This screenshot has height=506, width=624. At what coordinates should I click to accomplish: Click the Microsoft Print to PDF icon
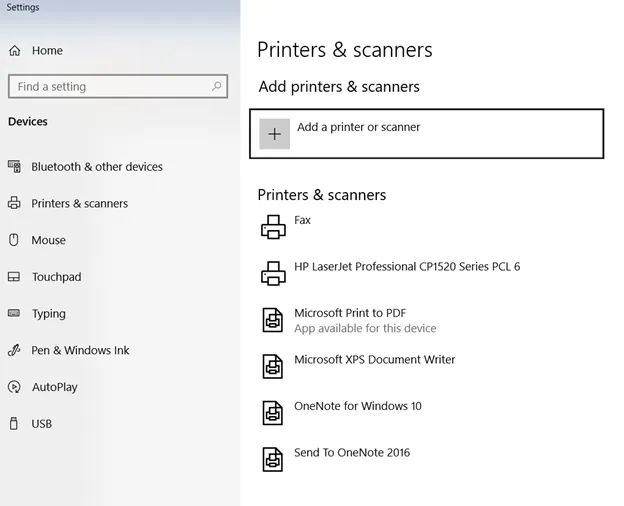(273, 320)
